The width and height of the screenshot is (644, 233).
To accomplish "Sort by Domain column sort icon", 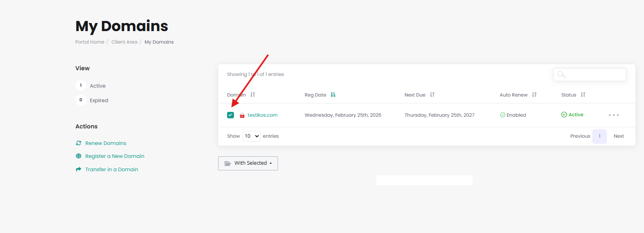I will pyautogui.click(x=253, y=94).
